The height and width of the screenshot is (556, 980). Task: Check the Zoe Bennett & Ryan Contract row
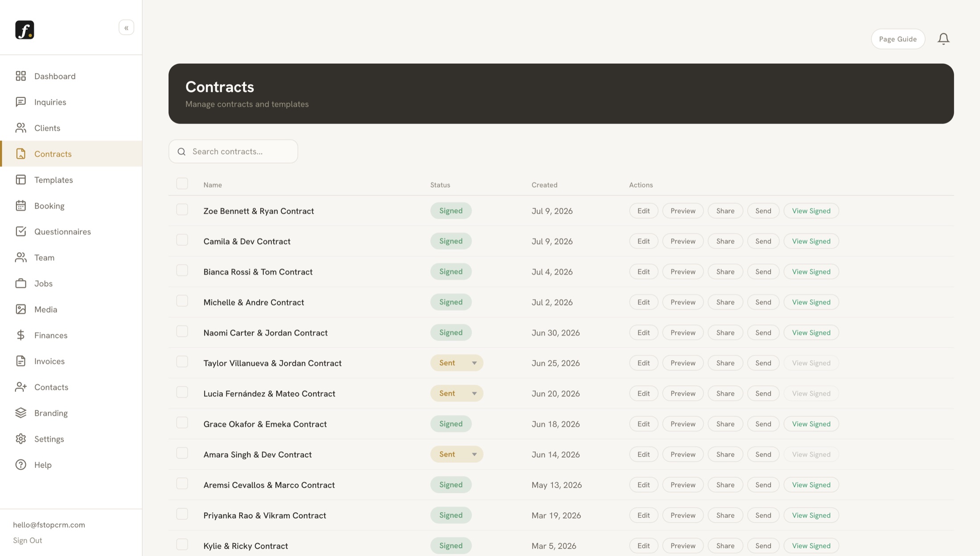point(182,209)
